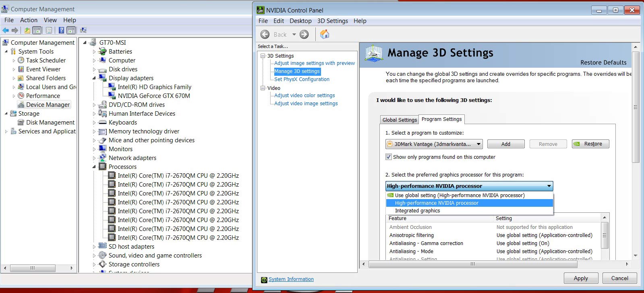This screenshot has width=644, height=293.
Task: Click the blue back arrow in Computer Management toolbar
Action: click(x=6, y=30)
